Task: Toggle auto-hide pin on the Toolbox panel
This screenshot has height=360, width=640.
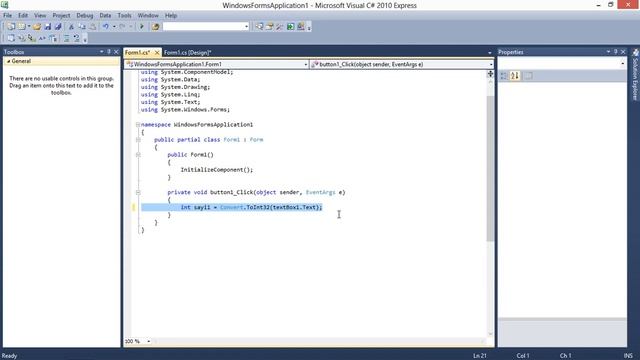Action: click(x=109, y=52)
